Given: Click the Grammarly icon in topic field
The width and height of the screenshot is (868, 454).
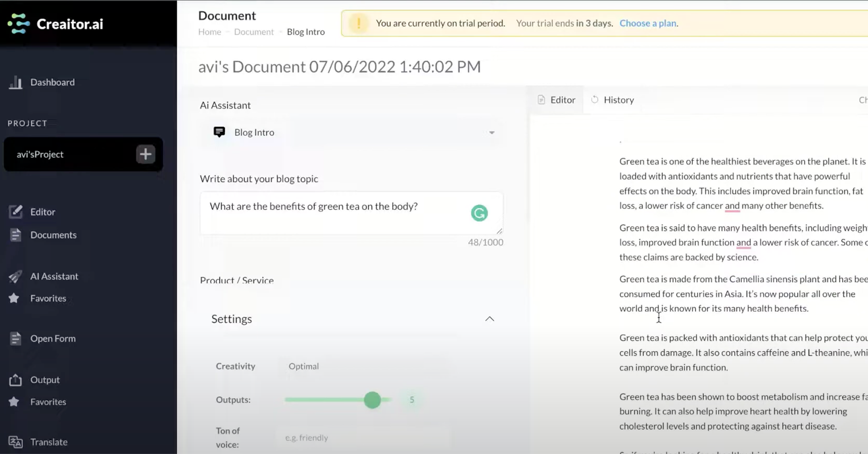Looking at the screenshot, I should [479, 213].
